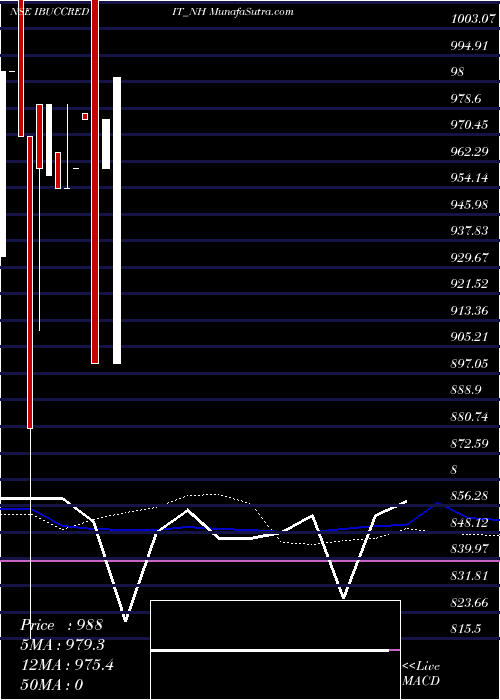500x700 pixels.
Task: Click the pink horizontal level line
Action: coord(250,560)
